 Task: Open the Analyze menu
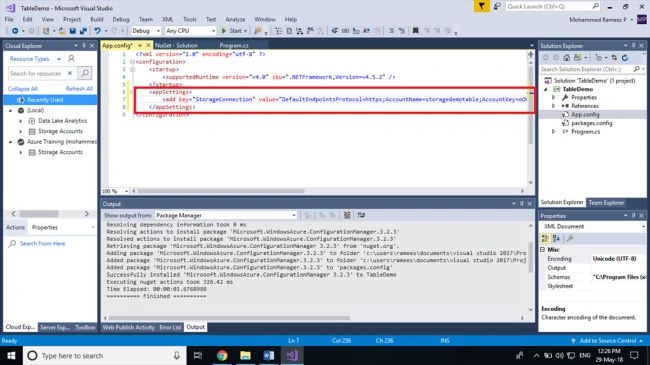tap(235, 19)
